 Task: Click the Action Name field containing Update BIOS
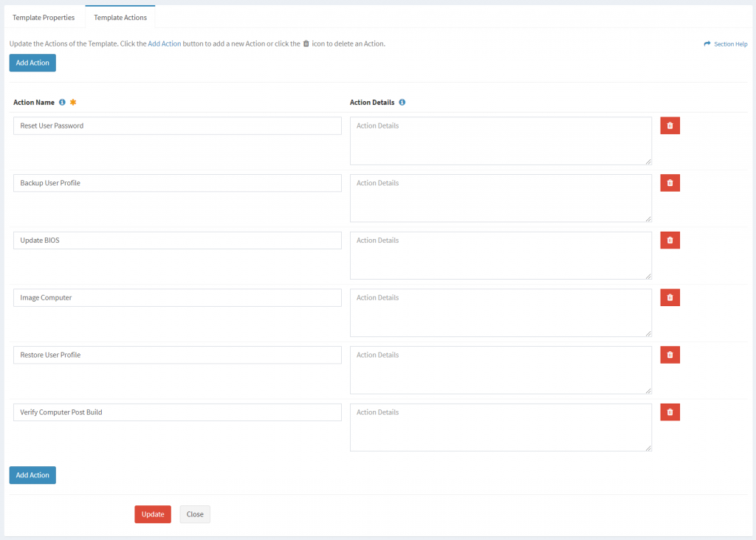click(x=176, y=240)
